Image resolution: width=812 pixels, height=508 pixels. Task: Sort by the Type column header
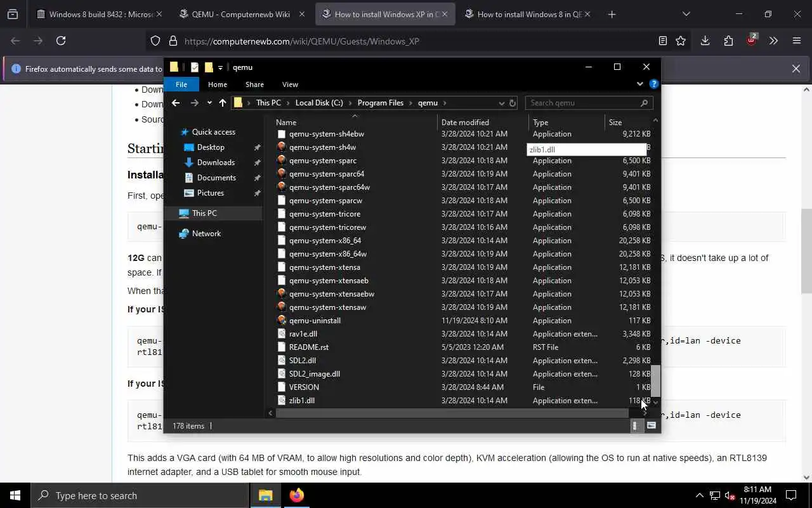tap(566, 123)
